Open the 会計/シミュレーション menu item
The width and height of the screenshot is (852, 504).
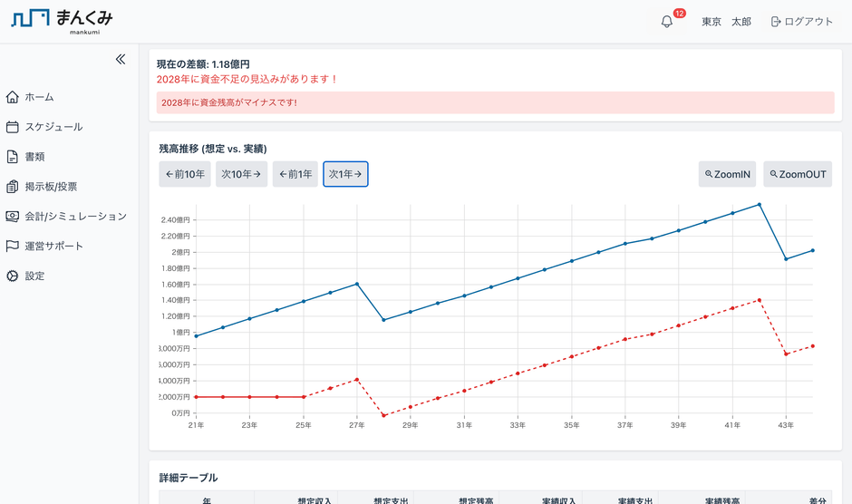pyautogui.click(x=75, y=217)
